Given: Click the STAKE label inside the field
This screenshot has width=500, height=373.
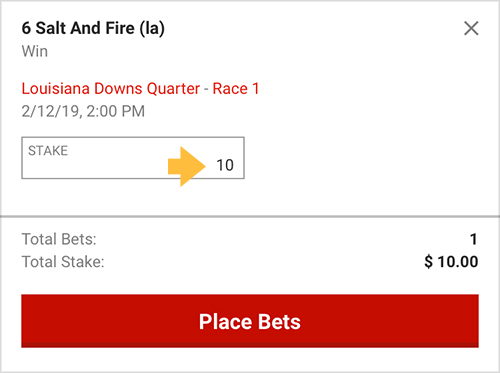Looking at the screenshot, I should pyautogui.click(x=48, y=151).
